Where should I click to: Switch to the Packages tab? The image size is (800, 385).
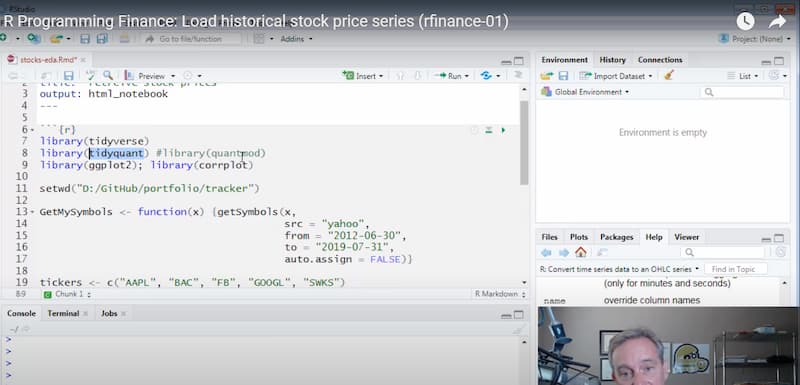[616, 237]
